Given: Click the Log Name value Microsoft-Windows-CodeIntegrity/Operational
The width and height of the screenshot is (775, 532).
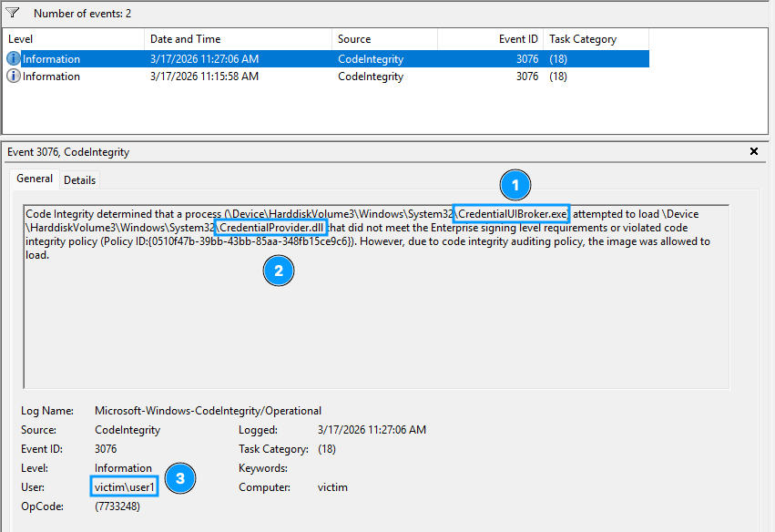Looking at the screenshot, I should tap(208, 411).
